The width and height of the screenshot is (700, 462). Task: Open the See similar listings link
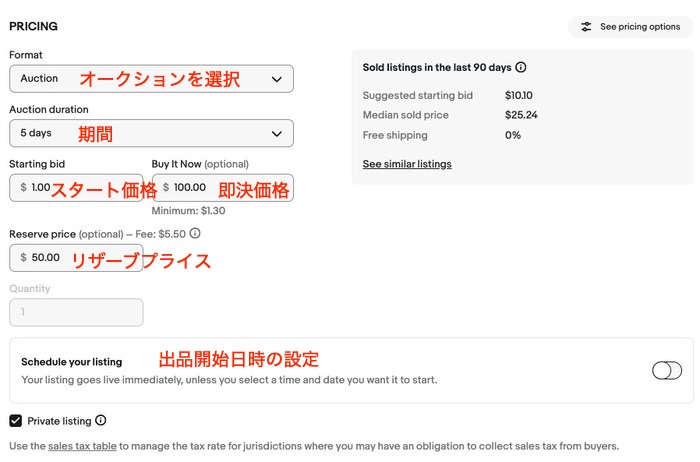[x=407, y=164]
